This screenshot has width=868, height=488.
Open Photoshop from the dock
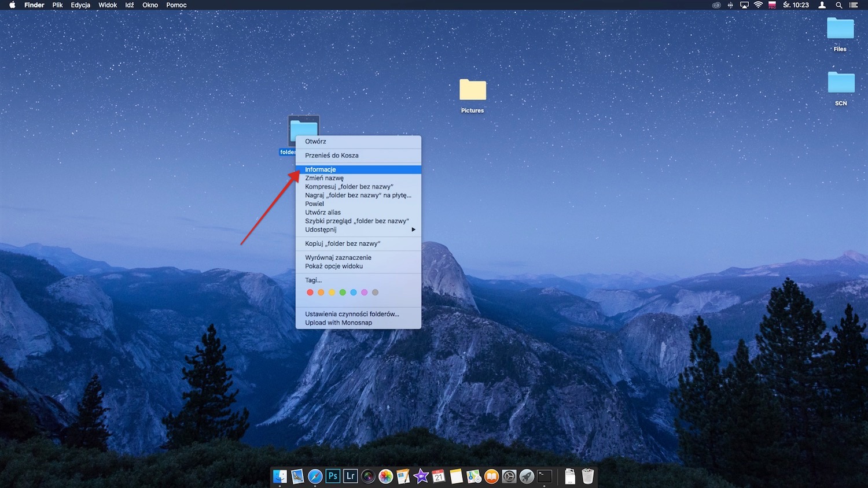click(x=333, y=476)
